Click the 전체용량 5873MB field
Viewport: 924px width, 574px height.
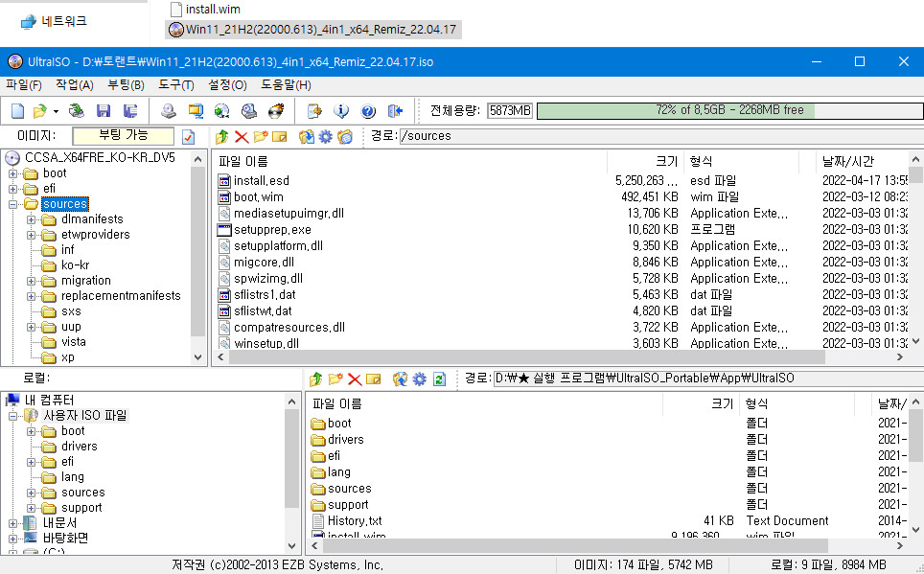click(510, 110)
